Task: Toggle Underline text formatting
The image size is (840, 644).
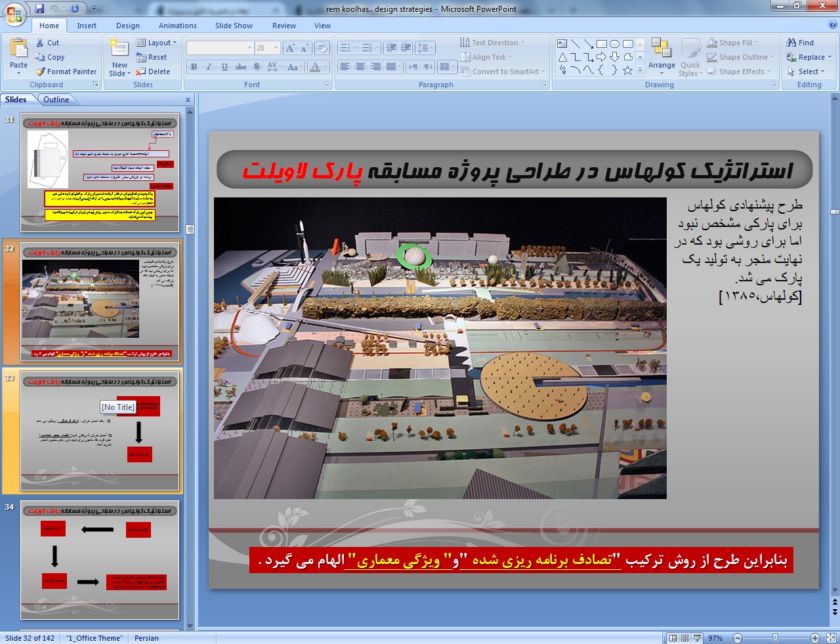Action: pos(224,67)
